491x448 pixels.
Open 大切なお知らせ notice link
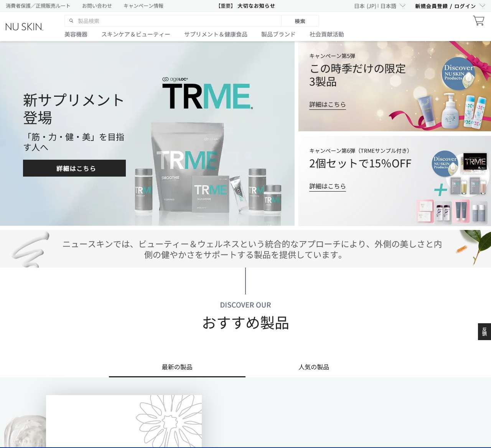(246, 6)
